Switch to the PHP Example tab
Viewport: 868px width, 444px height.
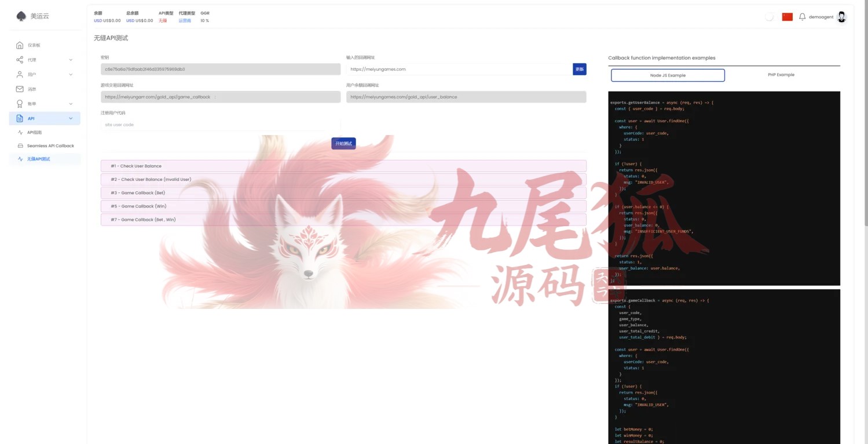coord(781,75)
